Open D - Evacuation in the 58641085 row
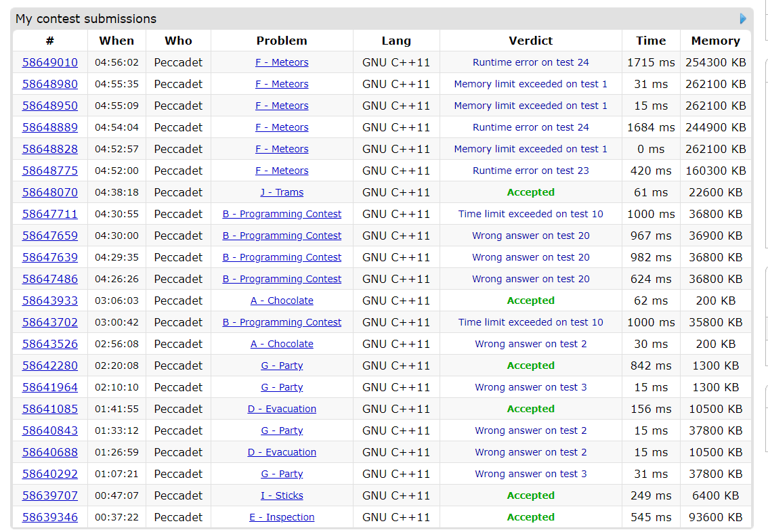The width and height of the screenshot is (768, 532). (x=282, y=409)
